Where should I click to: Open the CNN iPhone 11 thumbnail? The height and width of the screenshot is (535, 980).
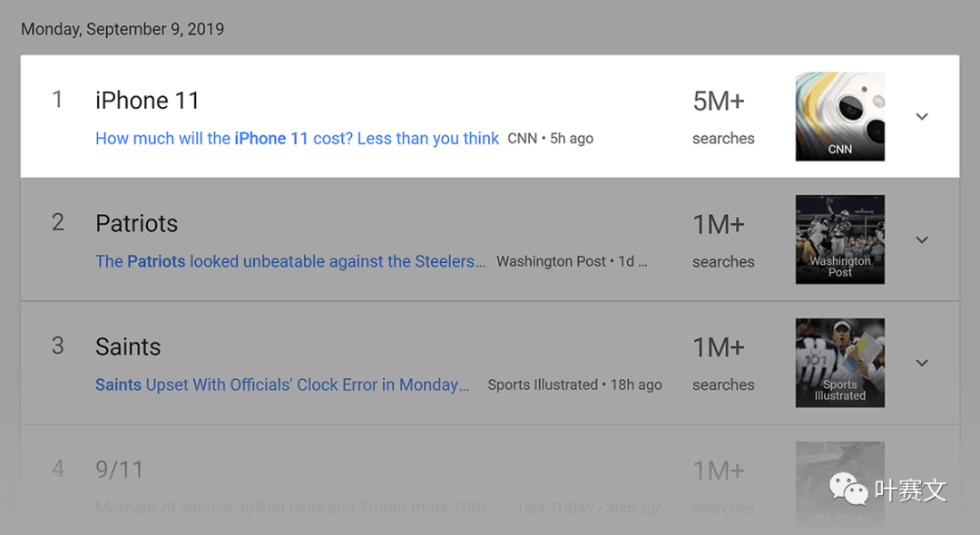[x=840, y=117]
